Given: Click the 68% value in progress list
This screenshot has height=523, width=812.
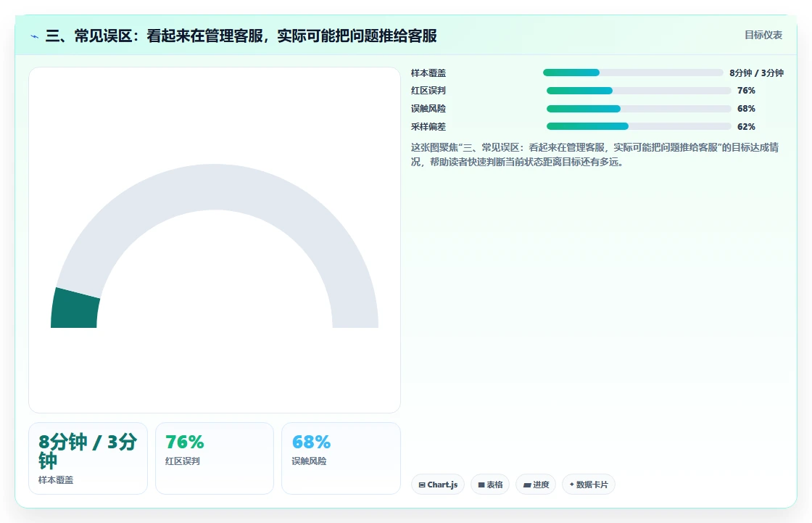Looking at the screenshot, I should pos(746,109).
